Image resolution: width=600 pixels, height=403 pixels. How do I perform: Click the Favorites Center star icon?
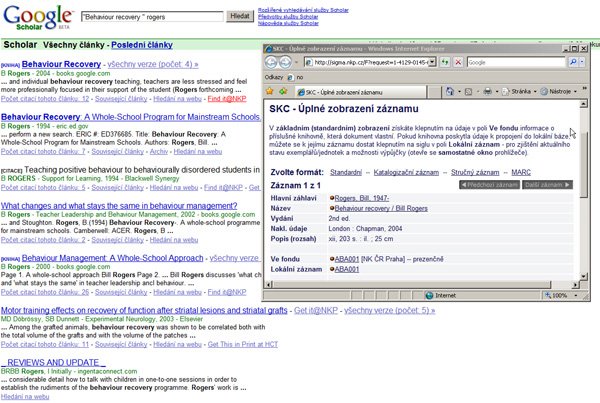(x=270, y=91)
